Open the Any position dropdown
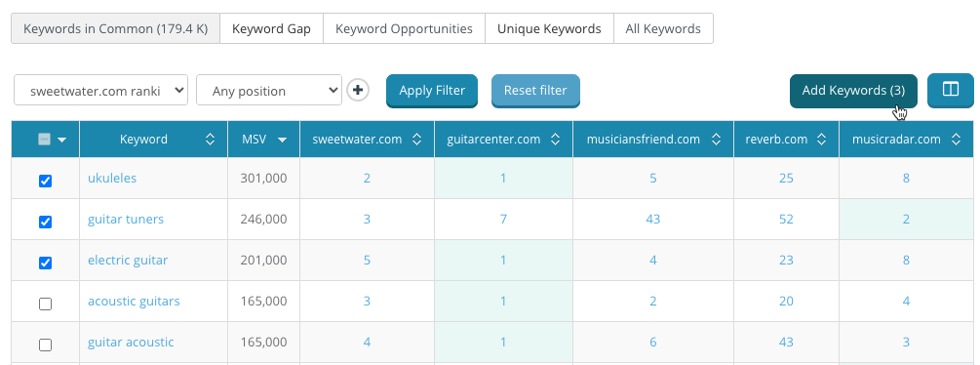This screenshot has height=365, width=980. 269,91
